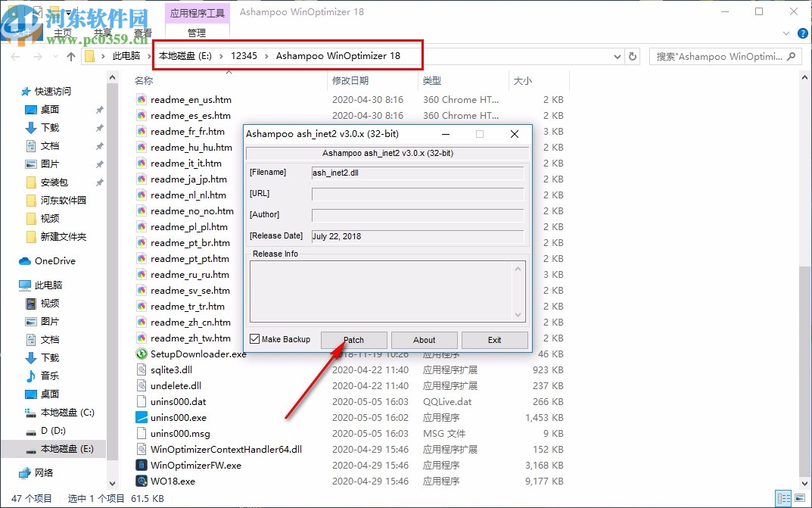Launch WO18.exe from the file list
The height and width of the screenshot is (508, 812).
point(171,481)
